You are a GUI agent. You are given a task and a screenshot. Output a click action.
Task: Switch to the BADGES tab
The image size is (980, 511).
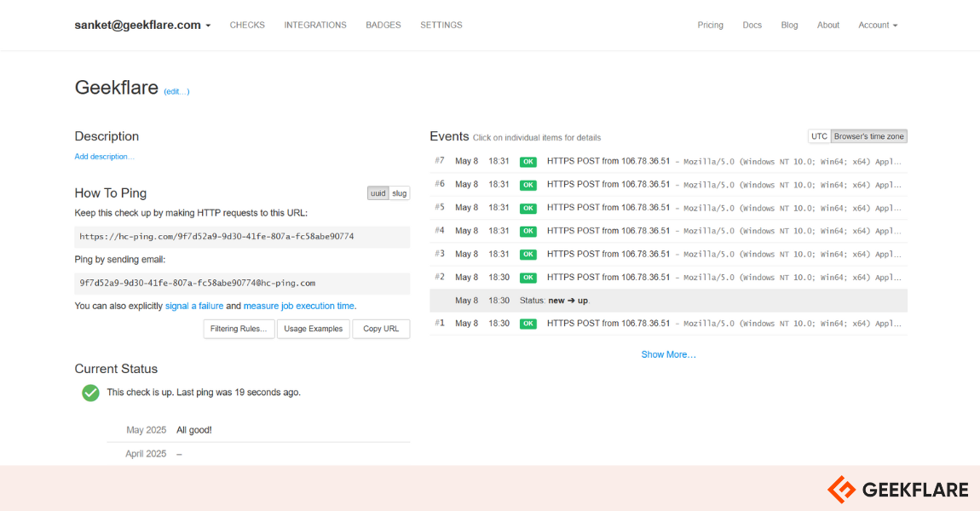383,25
